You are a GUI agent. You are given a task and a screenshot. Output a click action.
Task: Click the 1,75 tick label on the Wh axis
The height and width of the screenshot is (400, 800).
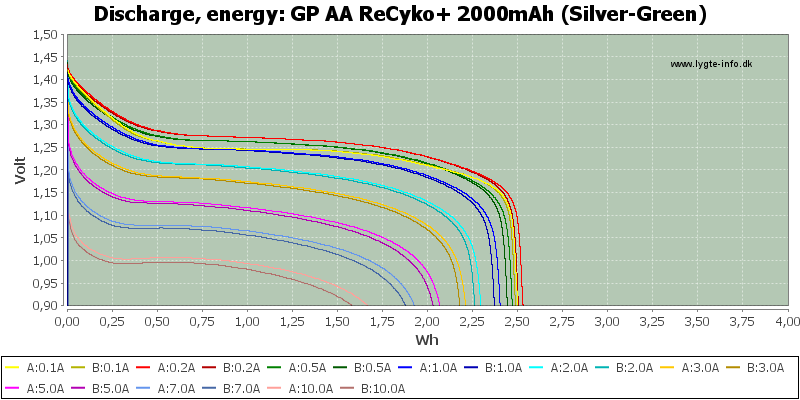[x=382, y=321]
